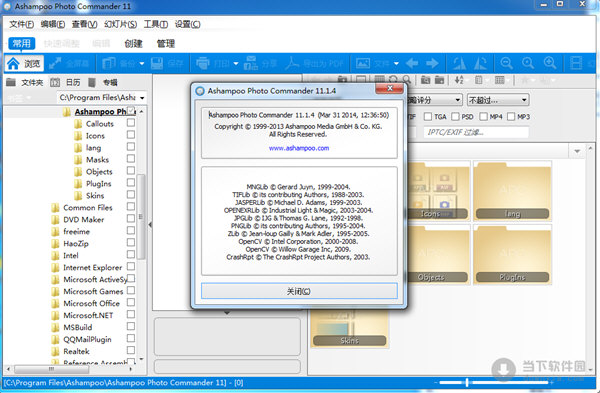The width and height of the screenshot is (600, 393).
Task: Tick the checkbox next to Callouts folder
Action: 131,123
